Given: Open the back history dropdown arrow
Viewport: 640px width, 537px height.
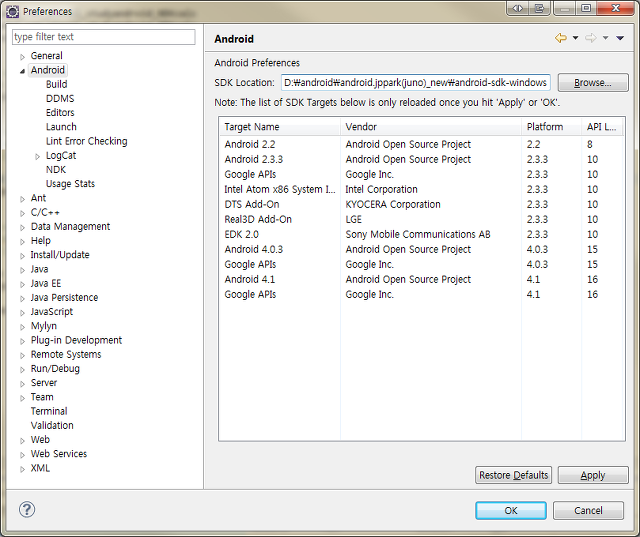Looking at the screenshot, I should click(576, 38).
